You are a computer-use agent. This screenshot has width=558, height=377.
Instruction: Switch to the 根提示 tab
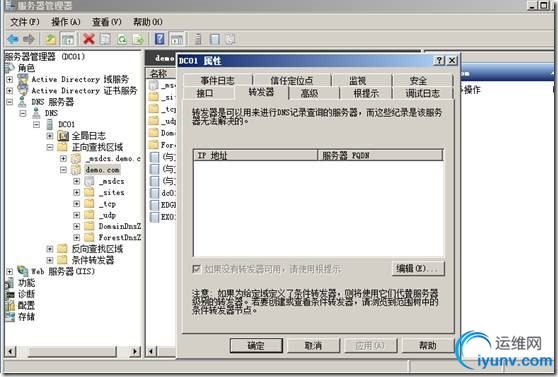pyautogui.click(x=366, y=93)
